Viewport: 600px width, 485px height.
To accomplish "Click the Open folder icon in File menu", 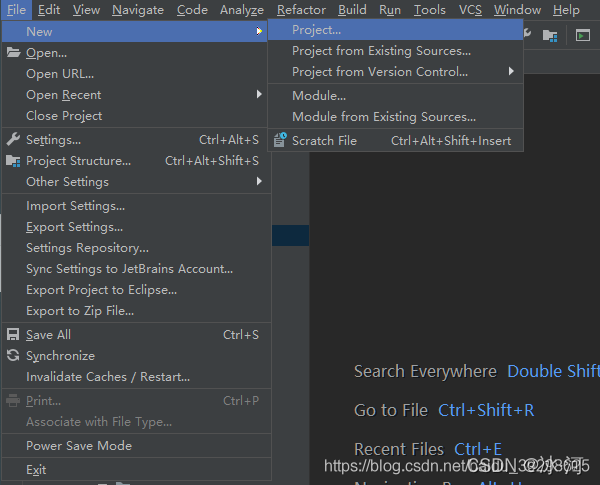I will click(13, 52).
